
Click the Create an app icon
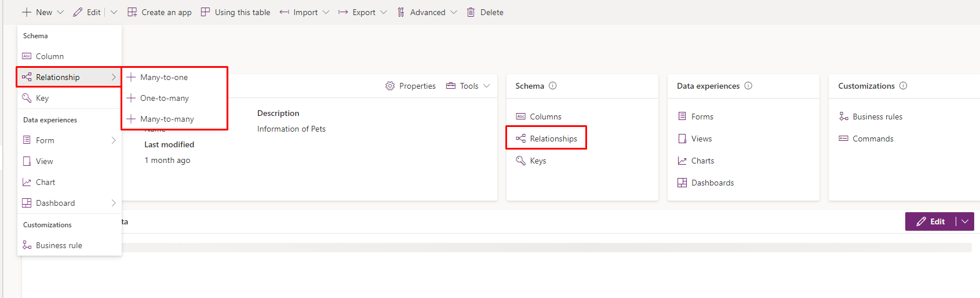click(132, 12)
